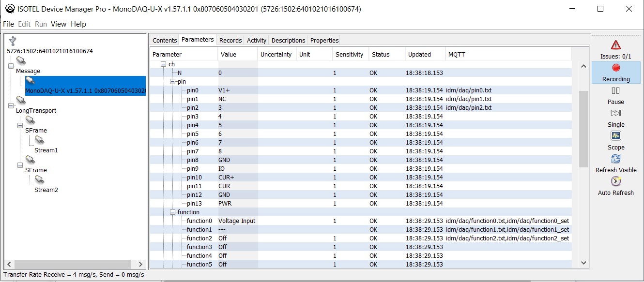Open the Run menu

(41, 24)
